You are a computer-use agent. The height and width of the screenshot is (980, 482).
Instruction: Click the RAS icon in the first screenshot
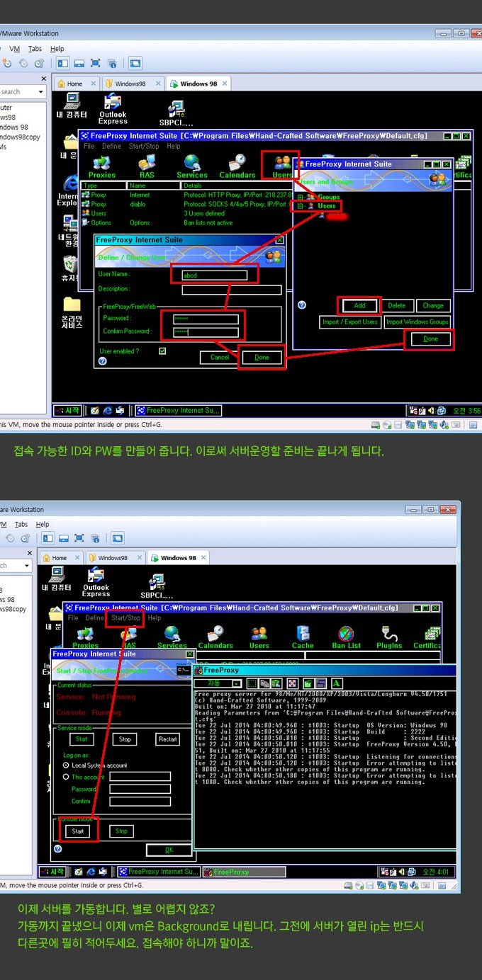point(147,166)
